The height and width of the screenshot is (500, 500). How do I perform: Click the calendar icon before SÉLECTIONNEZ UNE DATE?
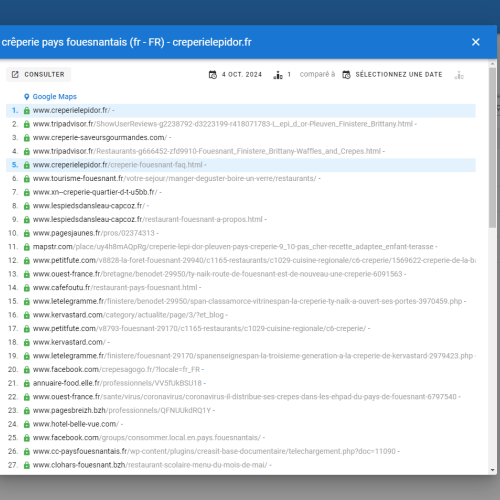click(x=346, y=75)
